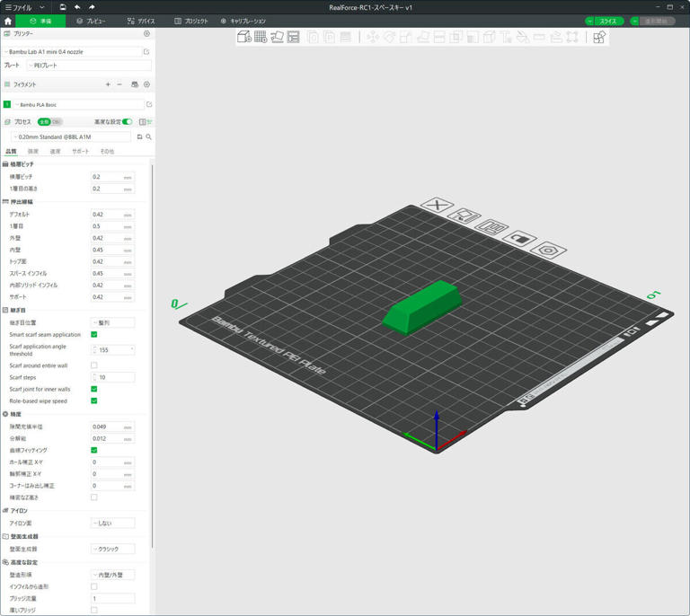Screen dimensions: 690x616
Task: Click the Add plate grid icon
Action: click(261, 37)
